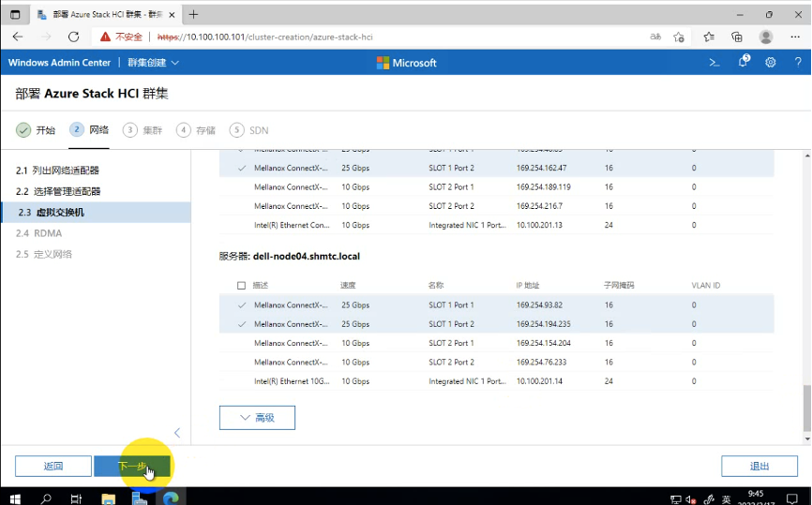Open notifications bell in Windows Admin Center
This screenshot has height=505, width=812.
744,62
